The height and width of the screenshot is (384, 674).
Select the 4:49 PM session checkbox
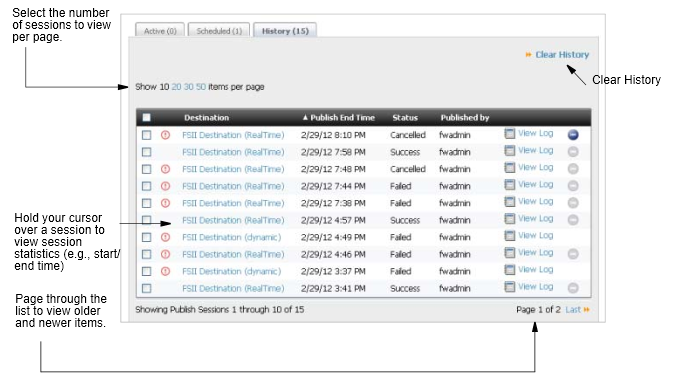point(147,237)
